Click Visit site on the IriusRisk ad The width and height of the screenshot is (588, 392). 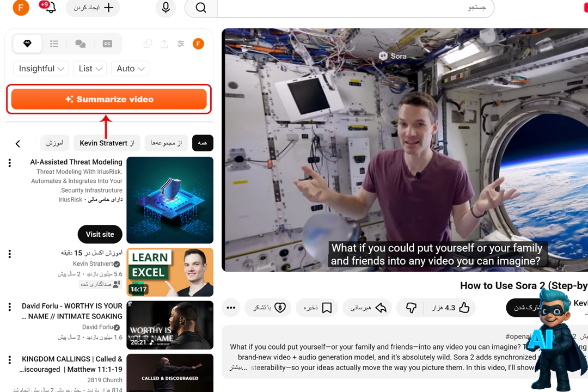click(100, 234)
